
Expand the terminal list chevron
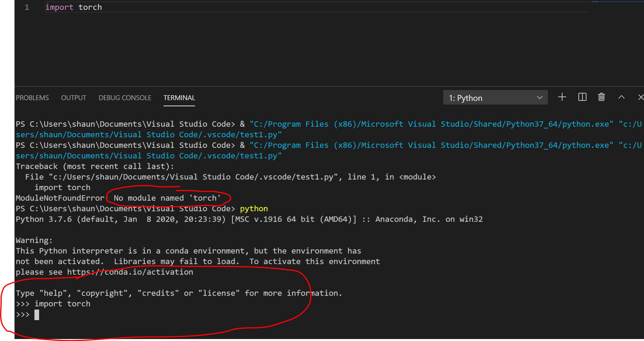tap(539, 97)
